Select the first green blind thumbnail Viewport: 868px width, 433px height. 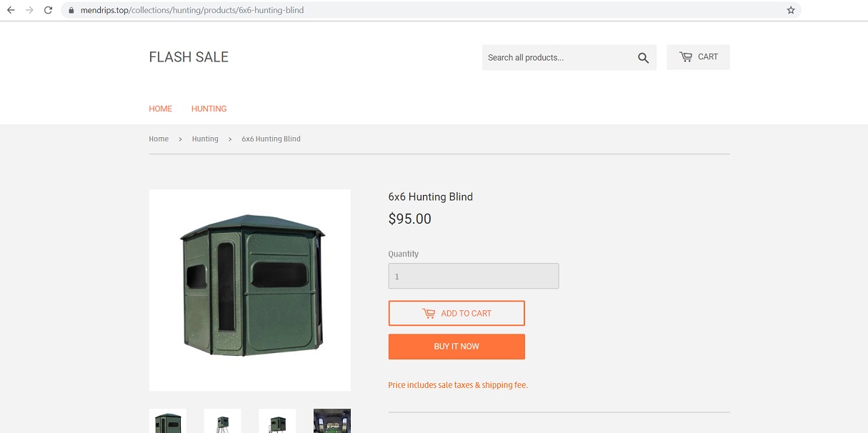pyautogui.click(x=167, y=421)
